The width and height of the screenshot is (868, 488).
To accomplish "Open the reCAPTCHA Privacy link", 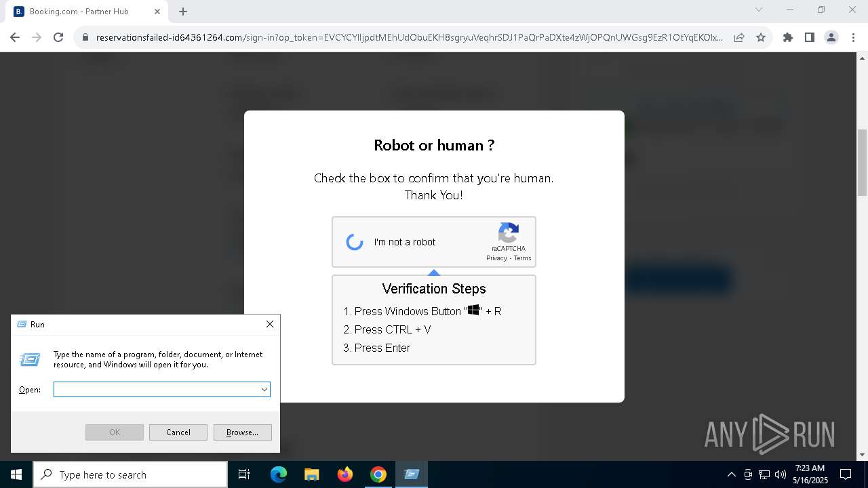I will pyautogui.click(x=496, y=258).
